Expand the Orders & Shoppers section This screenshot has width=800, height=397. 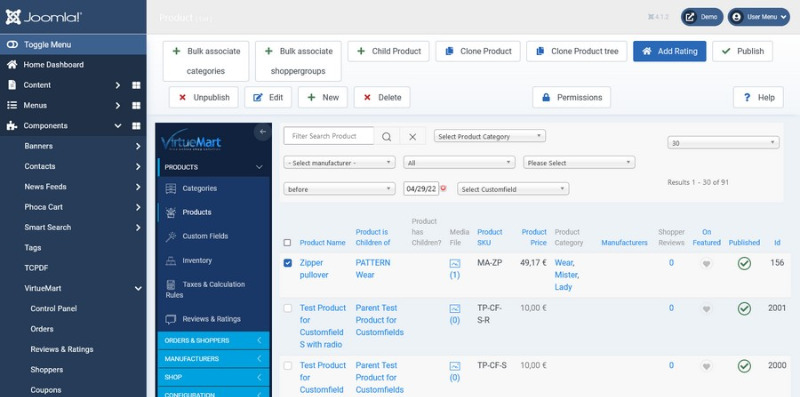[213, 340]
